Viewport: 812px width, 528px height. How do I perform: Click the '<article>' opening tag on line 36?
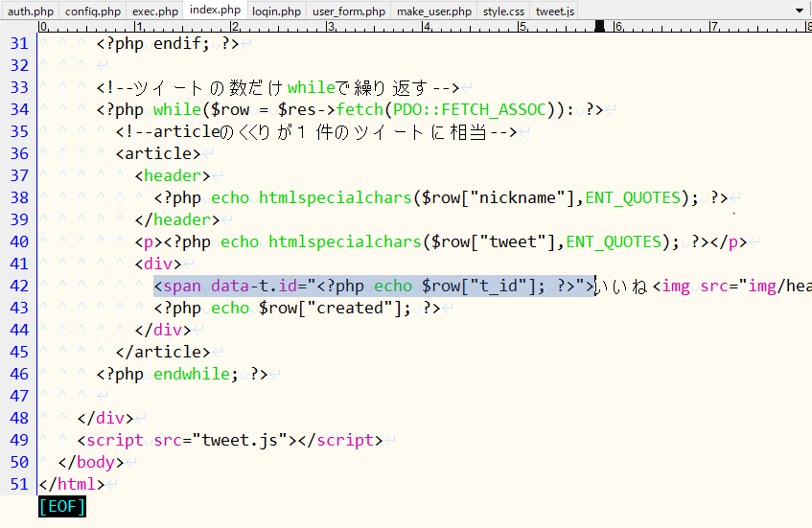pyautogui.click(x=158, y=153)
